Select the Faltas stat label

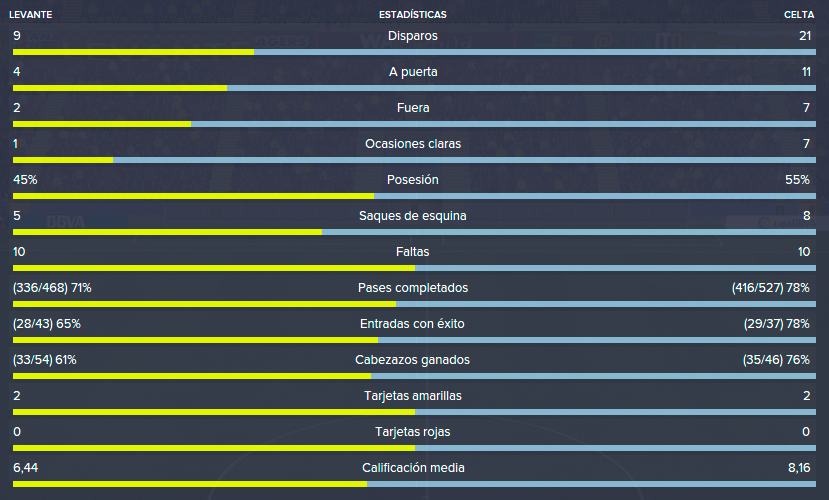click(413, 252)
